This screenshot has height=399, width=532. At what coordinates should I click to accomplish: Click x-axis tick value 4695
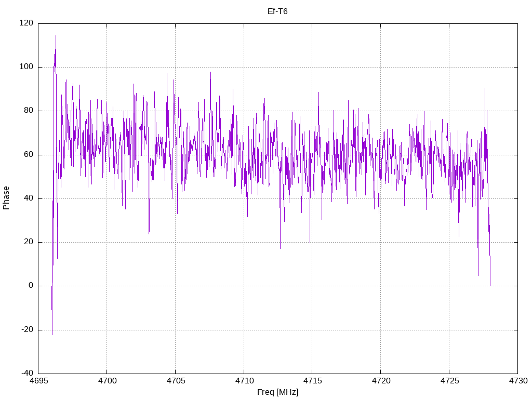coord(38,381)
